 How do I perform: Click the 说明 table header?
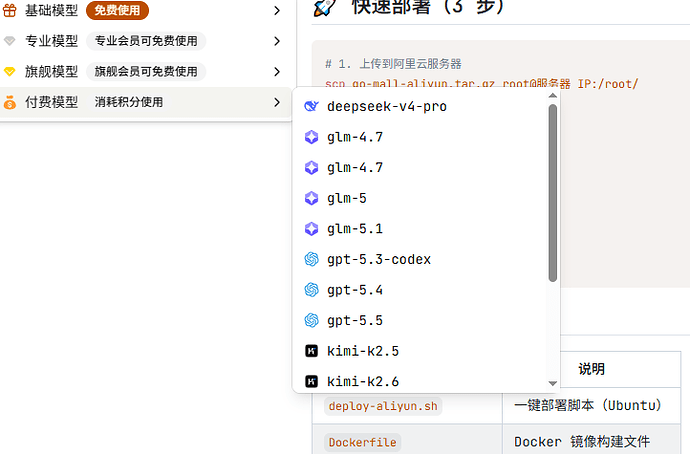tap(591, 369)
